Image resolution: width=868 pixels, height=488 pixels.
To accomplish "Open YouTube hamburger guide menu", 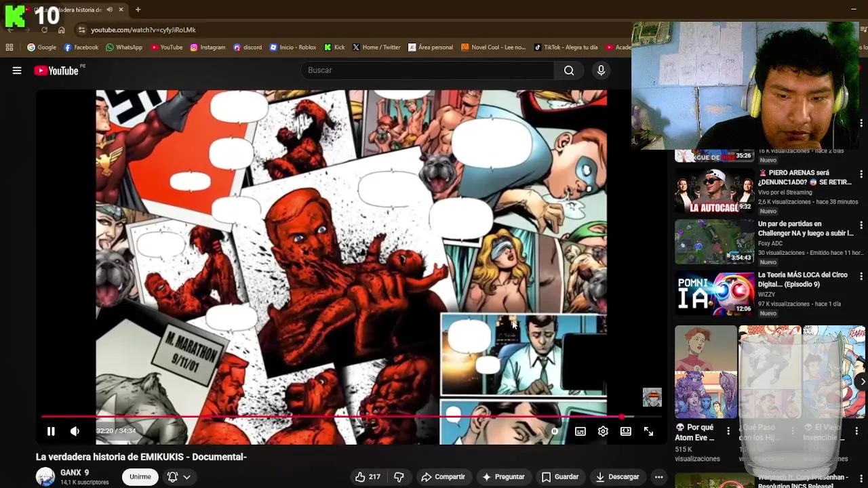I will (17, 70).
